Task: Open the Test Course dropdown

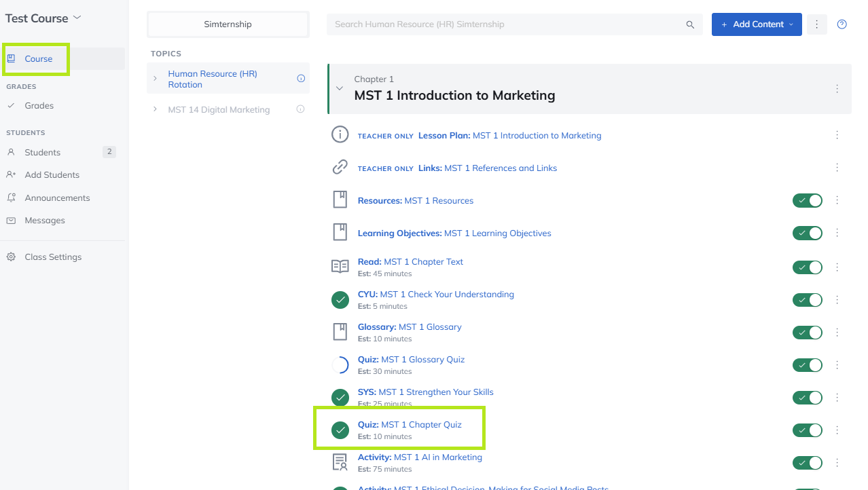Action: pyautogui.click(x=42, y=18)
